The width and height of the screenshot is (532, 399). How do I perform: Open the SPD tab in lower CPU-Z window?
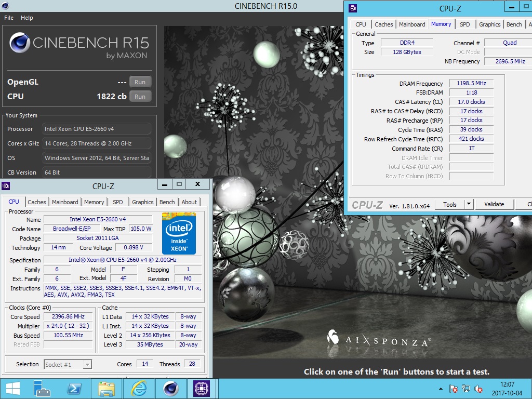pyautogui.click(x=118, y=202)
